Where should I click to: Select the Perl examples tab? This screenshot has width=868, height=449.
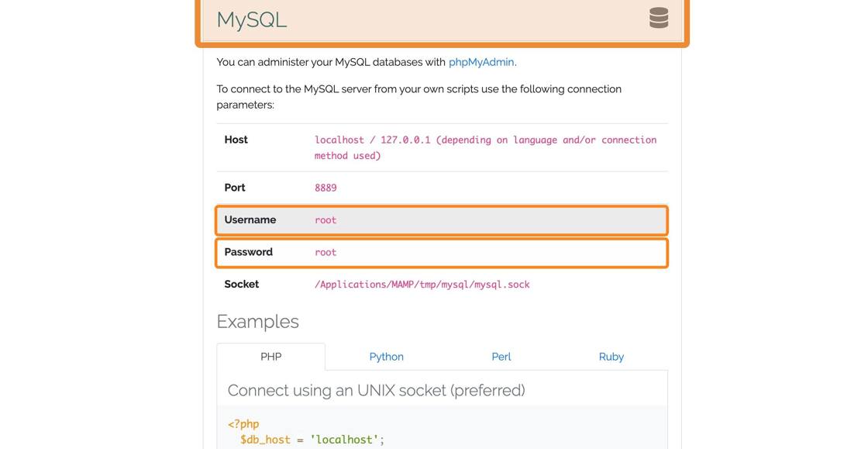[501, 357]
